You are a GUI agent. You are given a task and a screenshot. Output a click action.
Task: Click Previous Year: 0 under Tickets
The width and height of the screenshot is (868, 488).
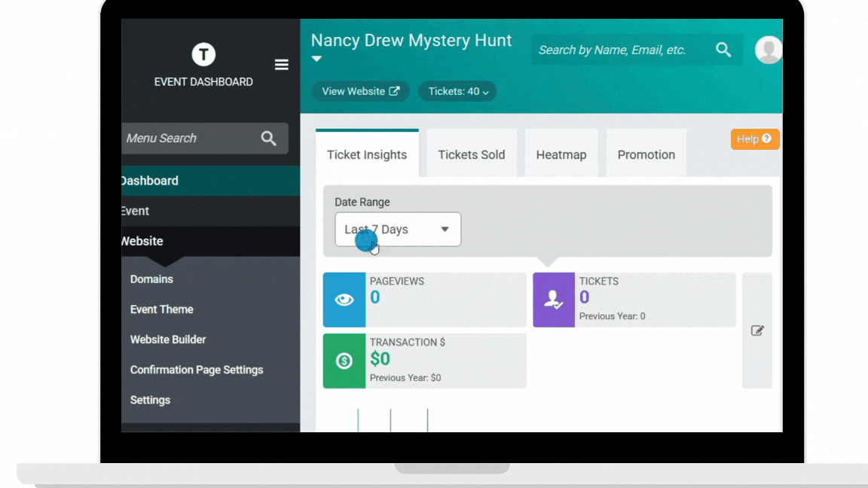(613, 316)
